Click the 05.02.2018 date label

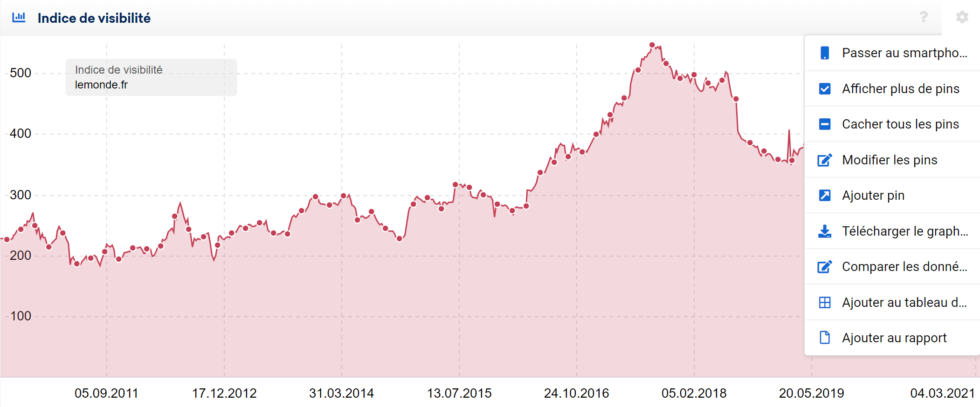(x=694, y=393)
